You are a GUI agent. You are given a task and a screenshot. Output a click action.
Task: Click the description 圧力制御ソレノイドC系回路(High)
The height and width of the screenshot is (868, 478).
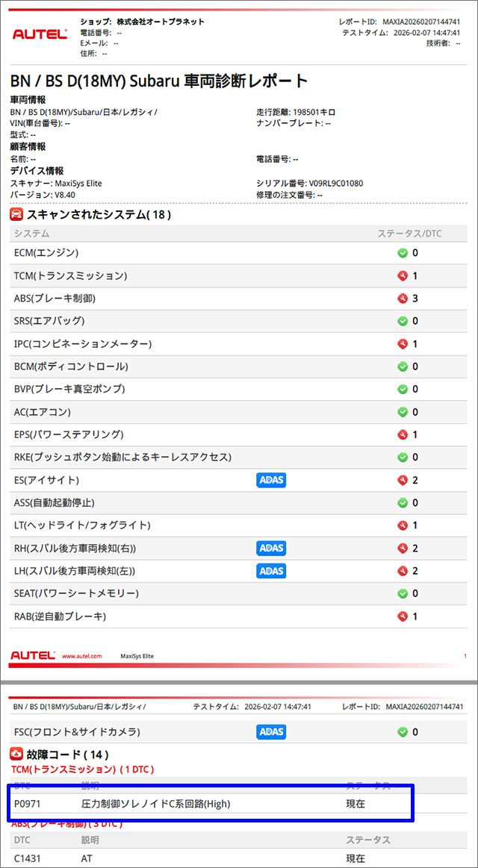(x=155, y=804)
